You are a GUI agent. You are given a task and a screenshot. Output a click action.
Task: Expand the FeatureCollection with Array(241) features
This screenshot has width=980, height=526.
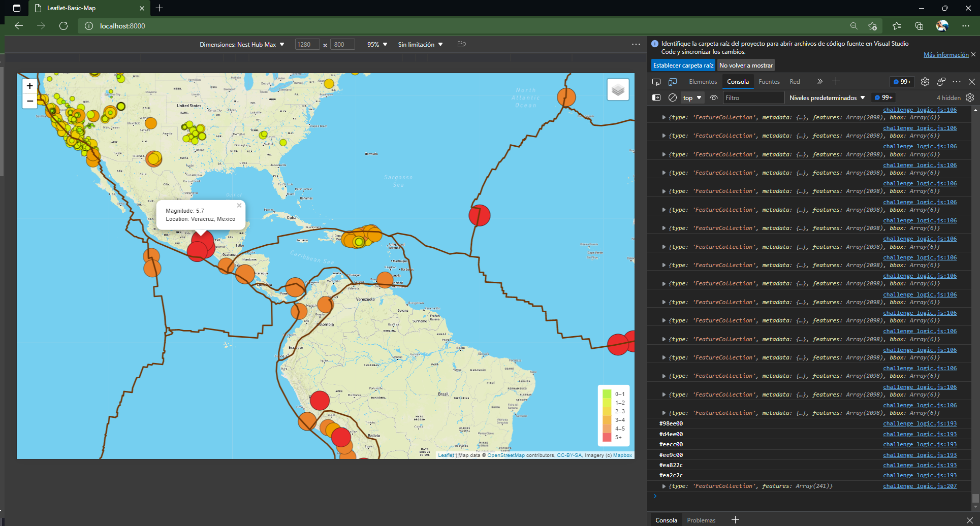[x=663, y=486]
